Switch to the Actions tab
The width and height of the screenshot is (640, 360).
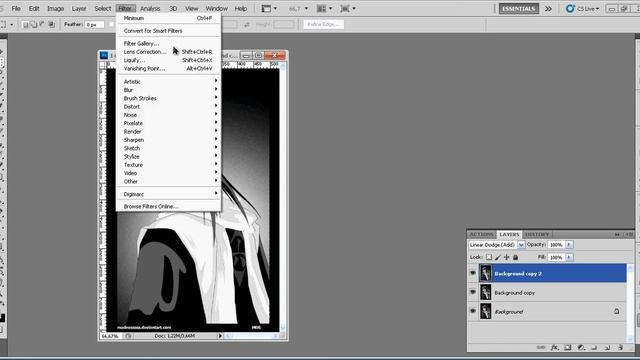(x=481, y=234)
